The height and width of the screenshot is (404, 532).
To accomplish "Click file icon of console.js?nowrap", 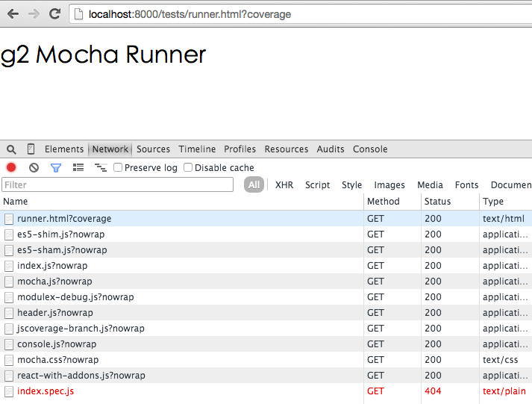I will 9,344.
